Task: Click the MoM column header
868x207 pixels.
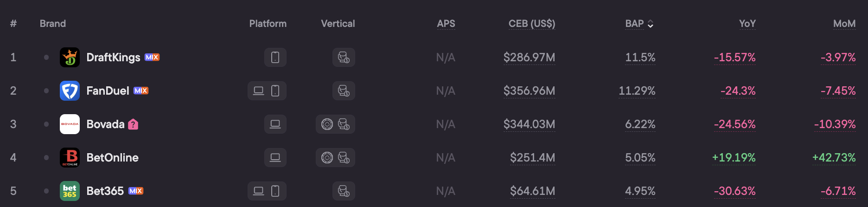Action: [844, 24]
